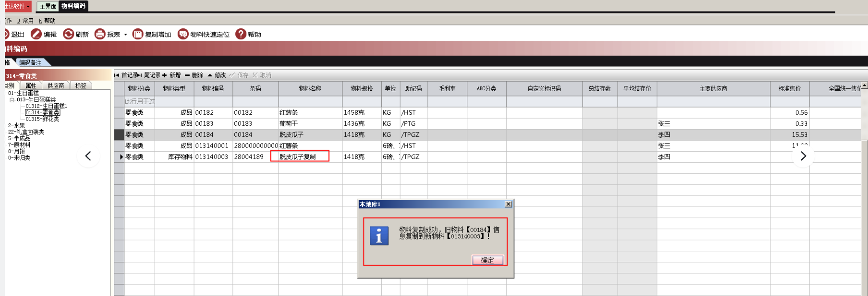Image resolution: width=868 pixels, height=296 pixels.
Task: Click the 标准售价 column header
Action: (x=790, y=89)
